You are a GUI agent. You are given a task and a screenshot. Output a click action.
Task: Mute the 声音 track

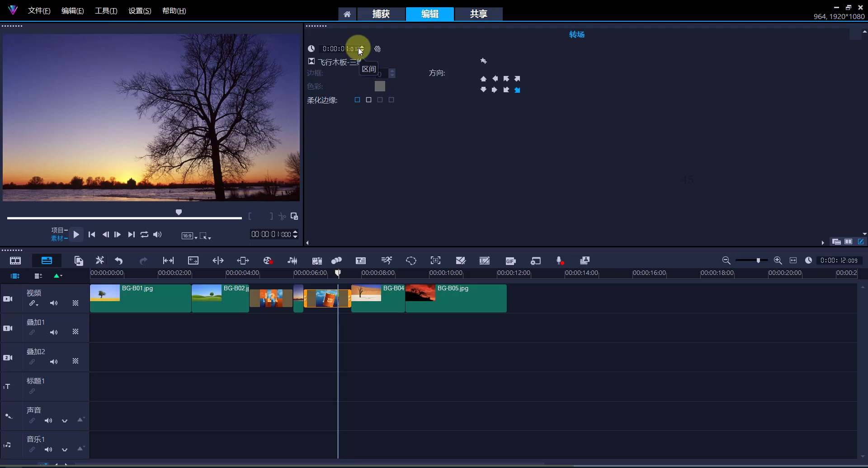[48, 421]
